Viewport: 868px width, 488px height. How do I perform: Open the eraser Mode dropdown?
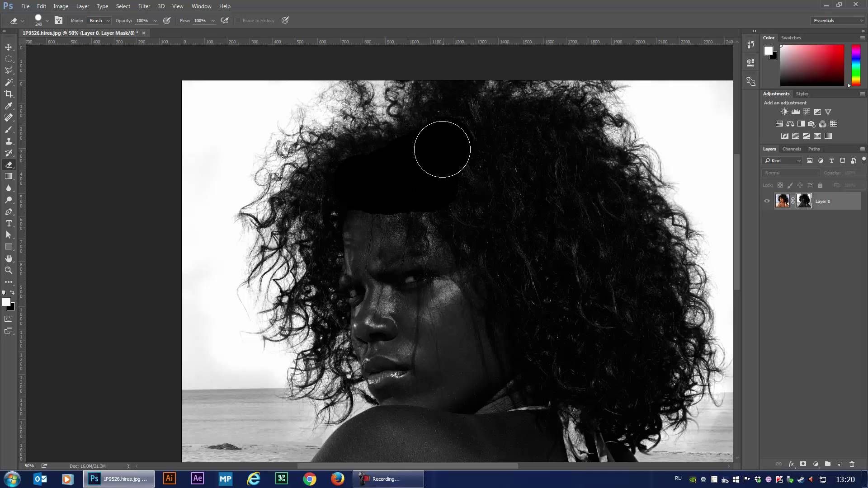click(99, 20)
